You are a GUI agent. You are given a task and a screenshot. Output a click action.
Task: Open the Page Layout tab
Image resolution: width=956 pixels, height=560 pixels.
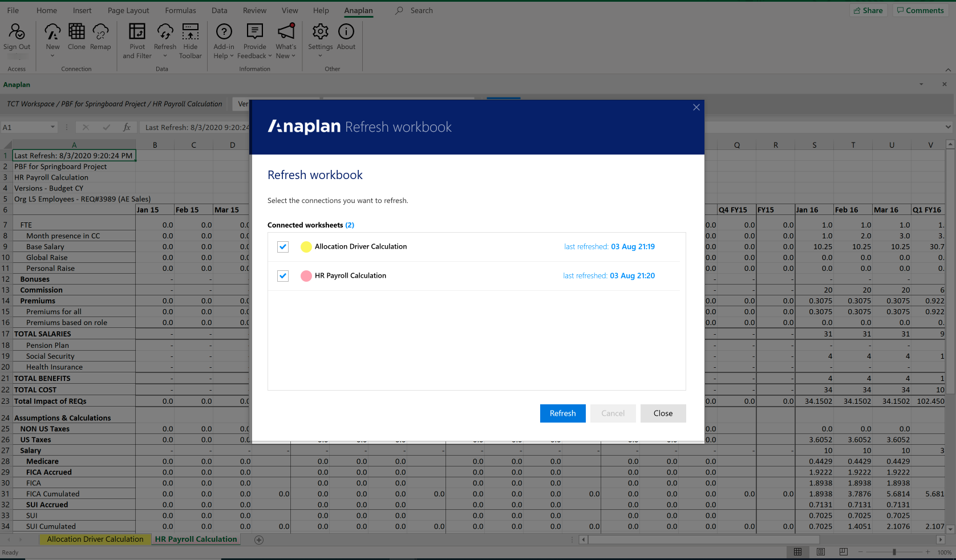click(128, 10)
